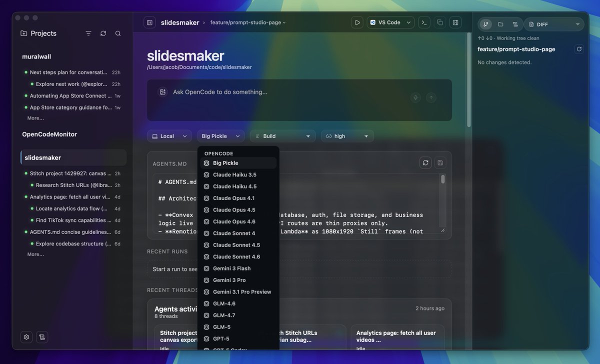Screen dimensions: 600x364
Task: Select Claude Sonnet 4.5 model
Action: (x=238, y=245)
